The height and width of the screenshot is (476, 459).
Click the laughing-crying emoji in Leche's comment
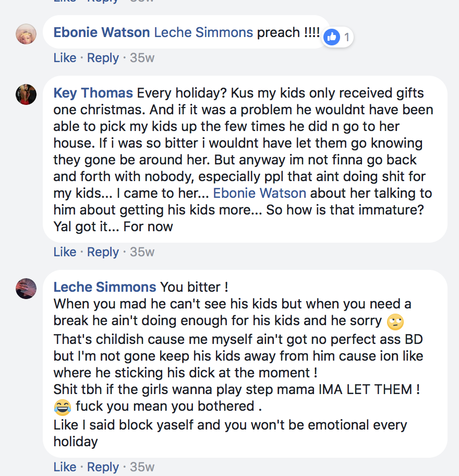click(x=63, y=408)
